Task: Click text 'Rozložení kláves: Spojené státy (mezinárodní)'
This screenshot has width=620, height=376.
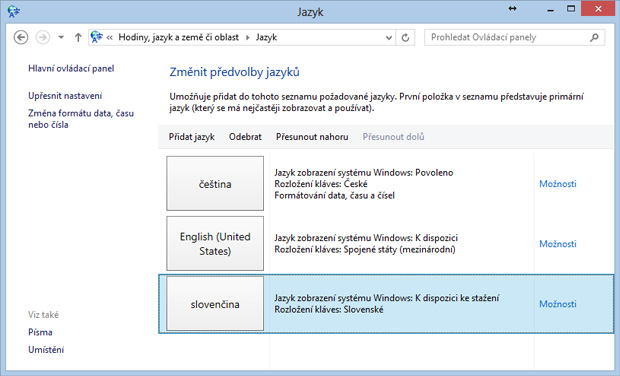Action: click(x=365, y=249)
